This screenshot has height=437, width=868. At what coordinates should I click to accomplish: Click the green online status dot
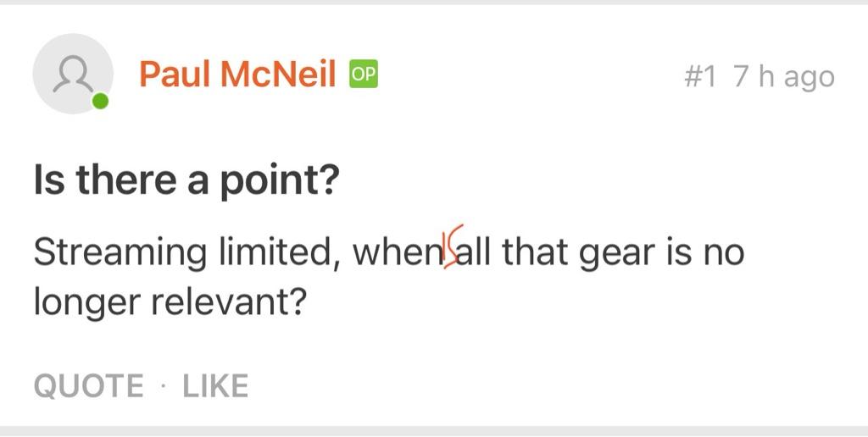click(x=101, y=103)
